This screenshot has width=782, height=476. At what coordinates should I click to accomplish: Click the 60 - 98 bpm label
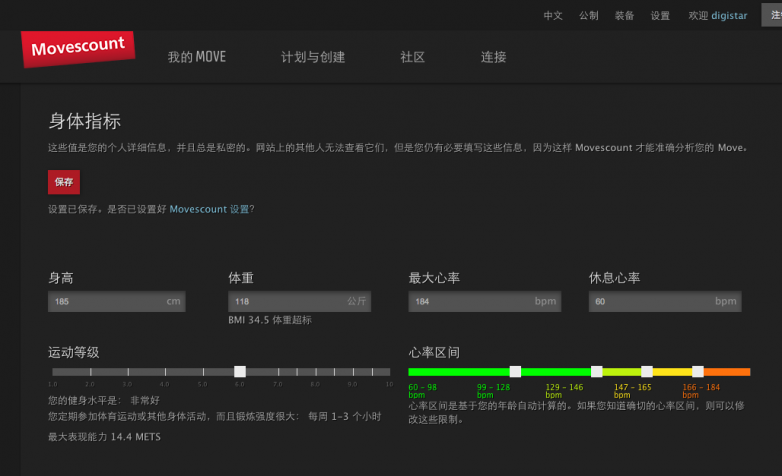pos(422,391)
